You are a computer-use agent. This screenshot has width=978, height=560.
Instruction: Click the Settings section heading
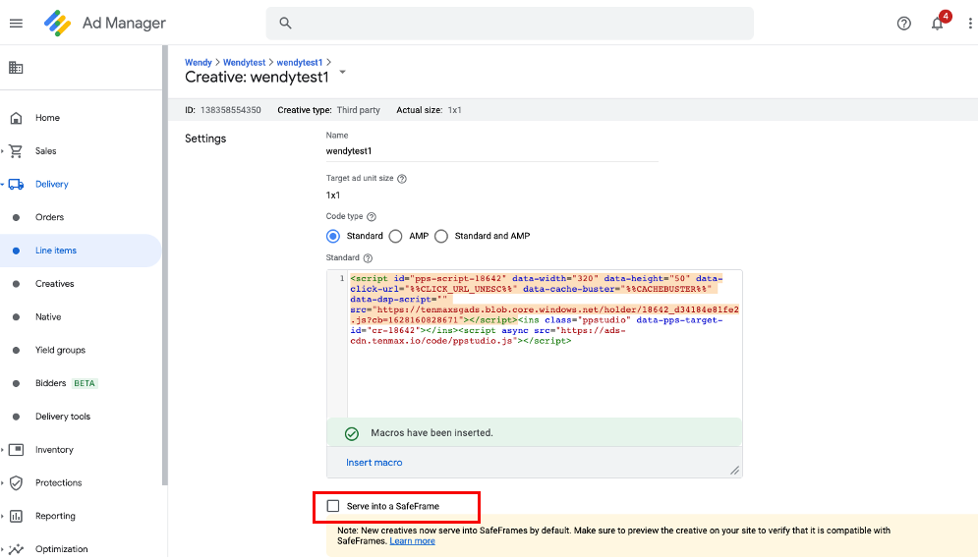pyautogui.click(x=205, y=139)
